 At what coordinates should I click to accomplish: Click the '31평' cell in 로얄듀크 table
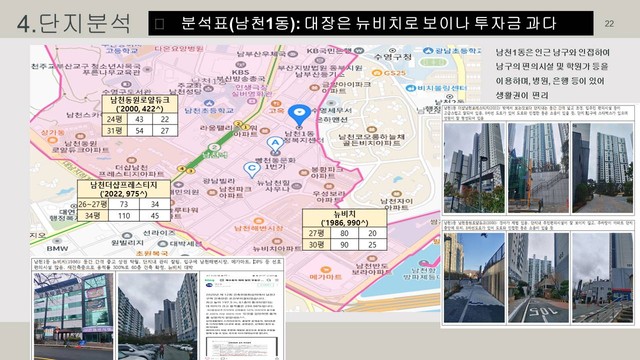115,131
